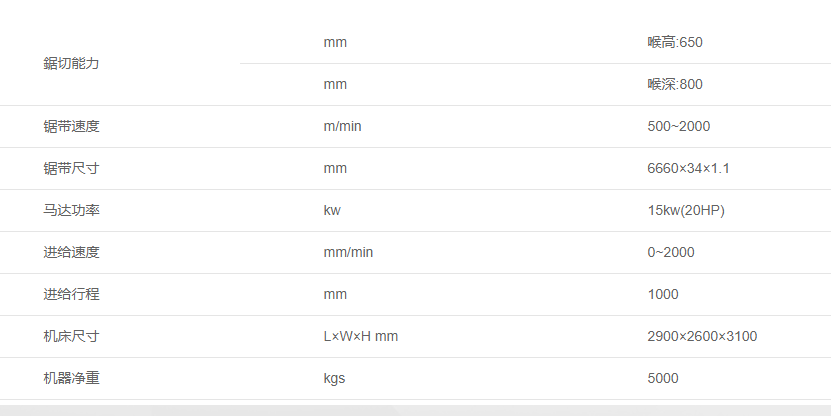
Task: Click the 机床尺寸 label
Action: [x=71, y=336]
